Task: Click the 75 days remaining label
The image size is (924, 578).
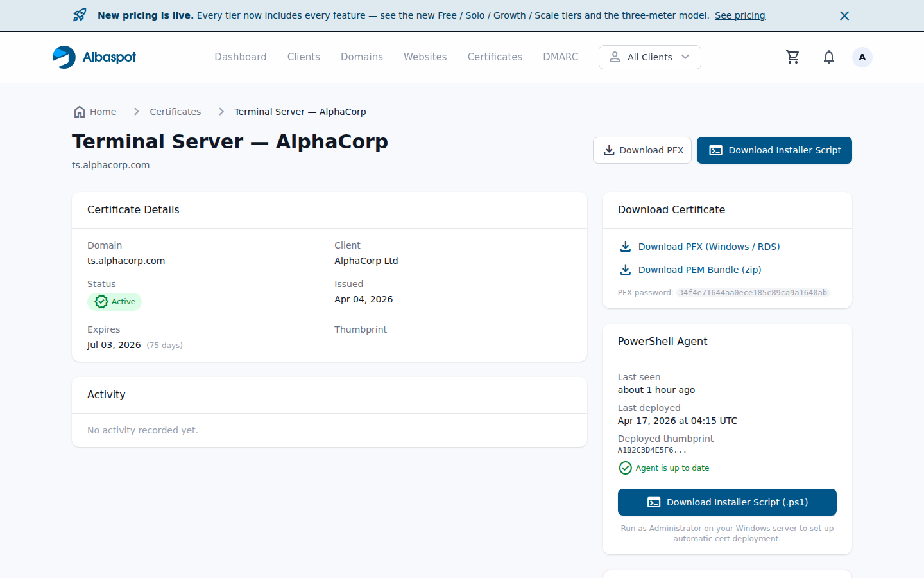Action: click(165, 346)
